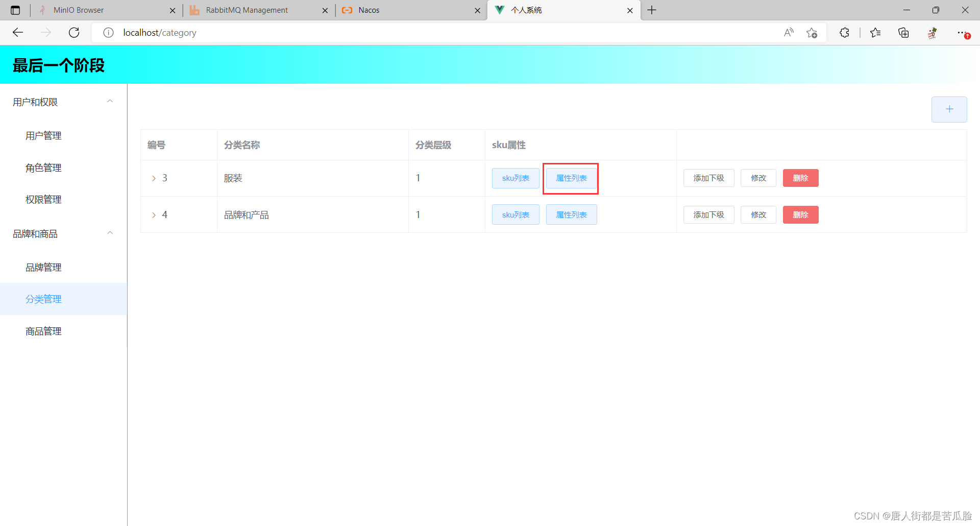Click the plus button to add category
Viewport: 980px width, 526px height.
coord(949,109)
